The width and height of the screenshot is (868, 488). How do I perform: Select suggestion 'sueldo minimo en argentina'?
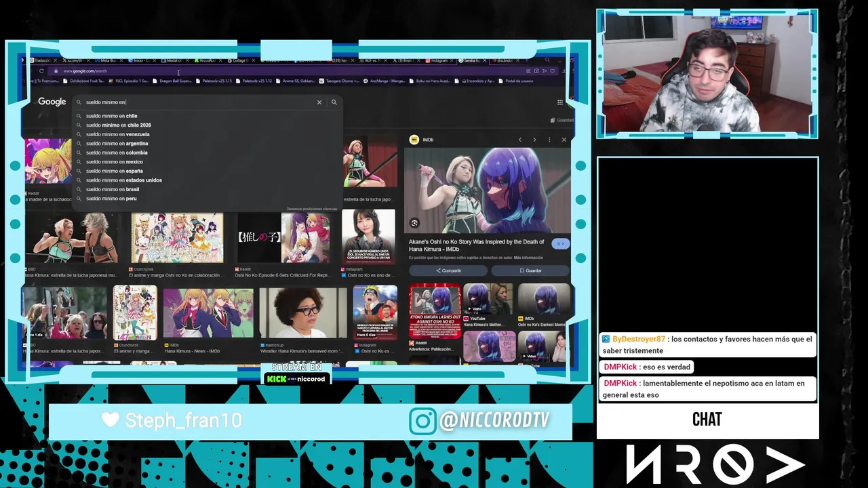pyautogui.click(x=207, y=143)
